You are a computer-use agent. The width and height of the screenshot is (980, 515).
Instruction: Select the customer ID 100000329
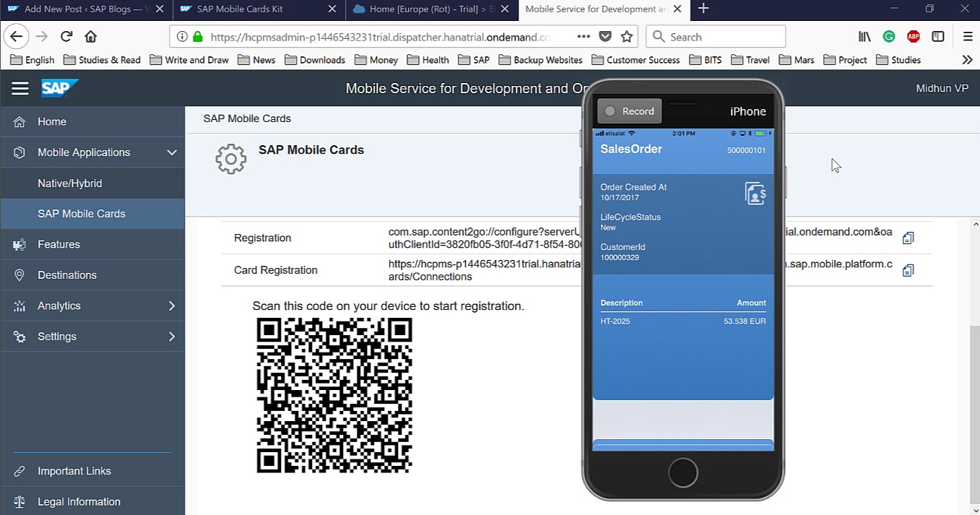[620, 257]
